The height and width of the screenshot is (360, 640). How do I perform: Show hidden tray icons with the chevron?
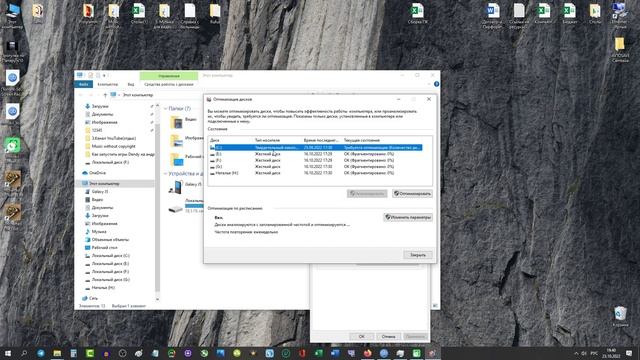[576, 353]
